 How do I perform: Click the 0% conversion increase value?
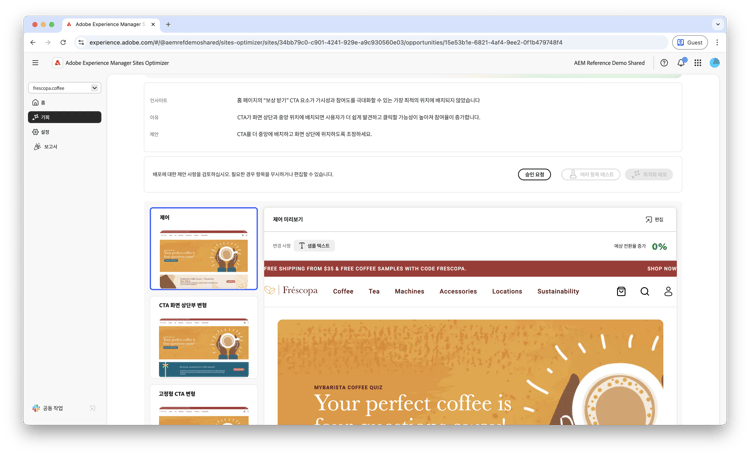coord(659,247)
